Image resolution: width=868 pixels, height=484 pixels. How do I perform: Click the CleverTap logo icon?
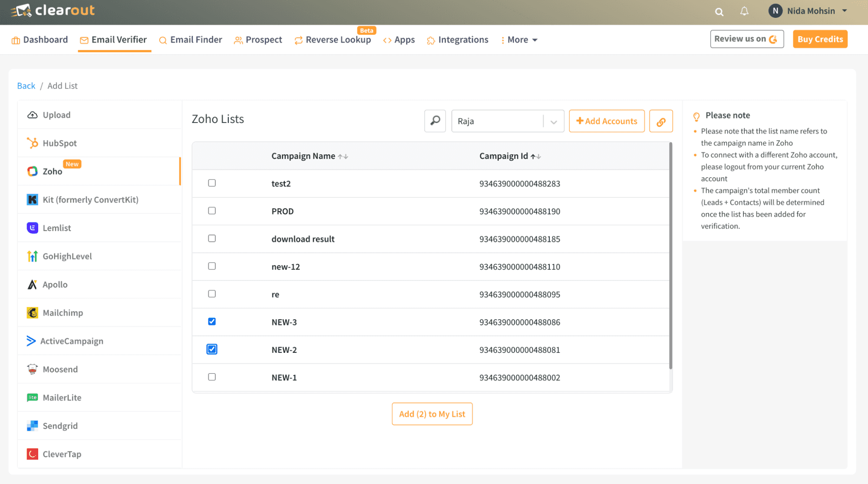[32, 454]
